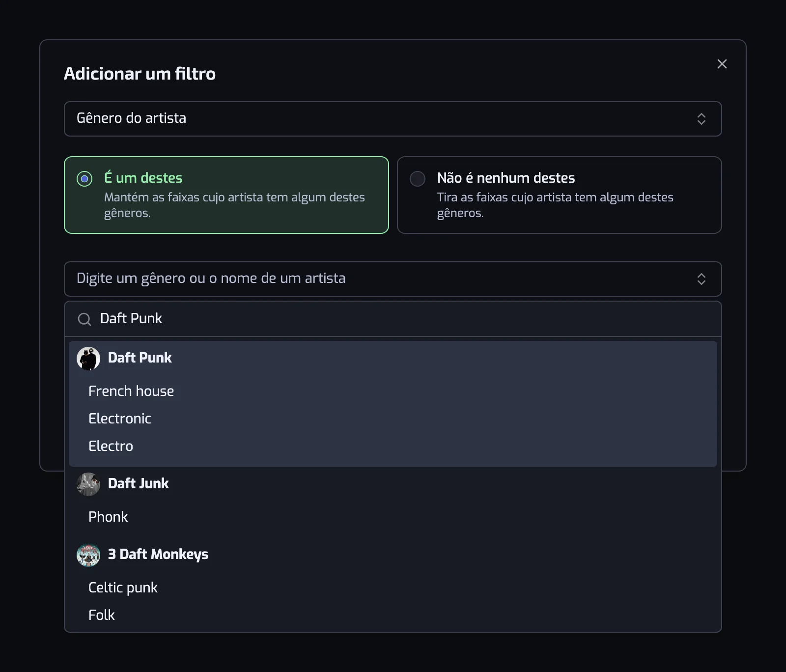Click the chevron arrows on Gênero do artista
This screenshot has width=786, height=672.
click(x=702, y=119)
